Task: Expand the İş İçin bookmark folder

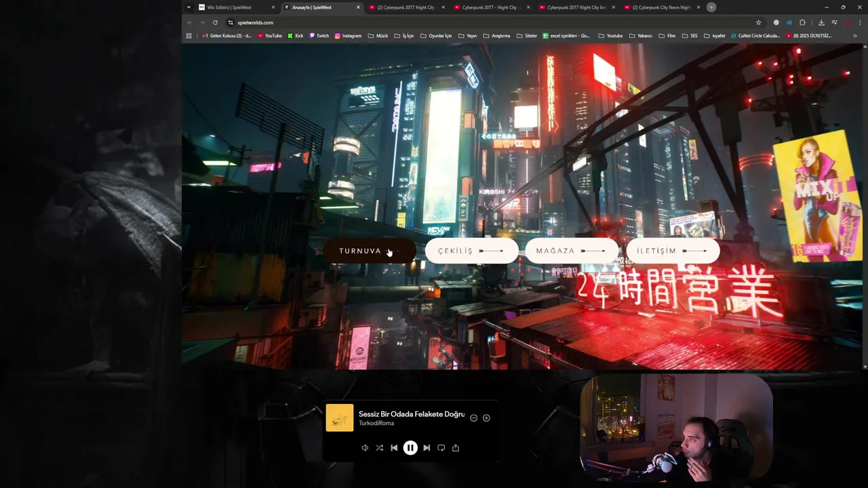Action: click(x=404, y=36)
